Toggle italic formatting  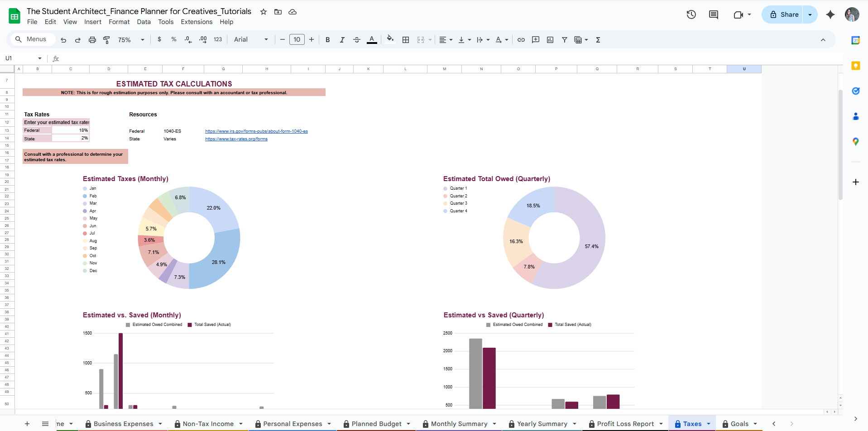point(342,40)
